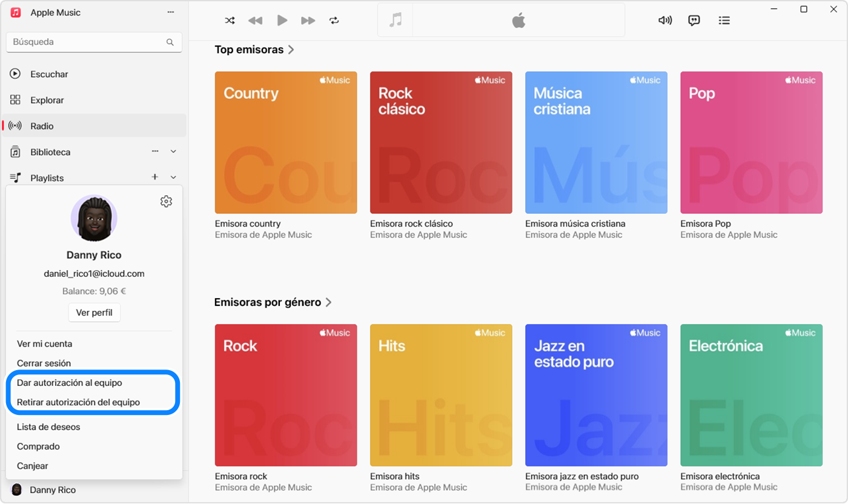
Task: Toggle shuffle playback
Action: [x=230, y=21]
